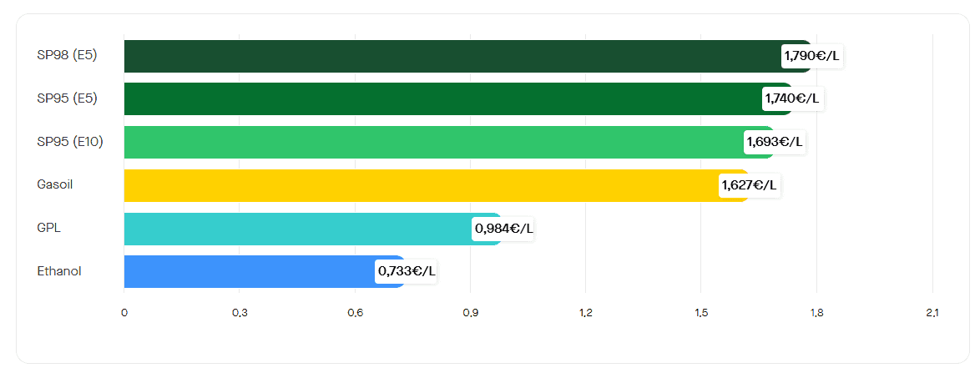Click the SP95 (E5) green bar
The image size is (980, 368).
[442, 98]
